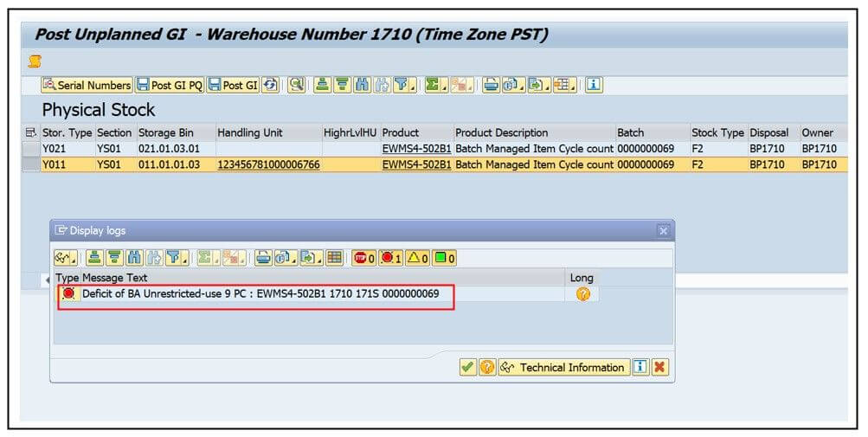Toggle abort messages stop-sign filter showing 0
This screenshot has width=868, height=437.
pyautogui.click(x=364, y=258)
